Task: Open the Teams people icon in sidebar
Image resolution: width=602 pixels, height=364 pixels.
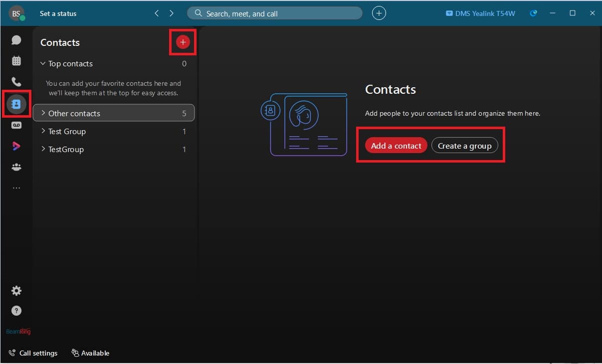Action: pyautogui.click(x=16, y=167)
